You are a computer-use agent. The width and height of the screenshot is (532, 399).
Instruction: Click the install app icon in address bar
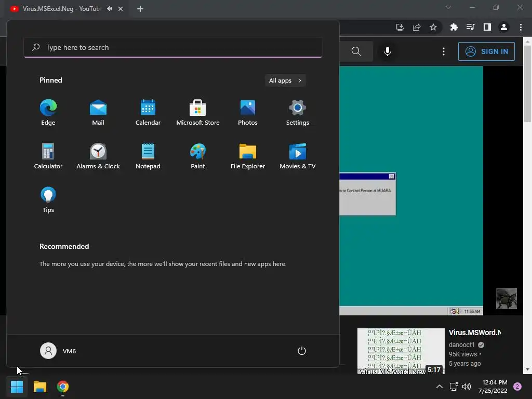[400, 27]
